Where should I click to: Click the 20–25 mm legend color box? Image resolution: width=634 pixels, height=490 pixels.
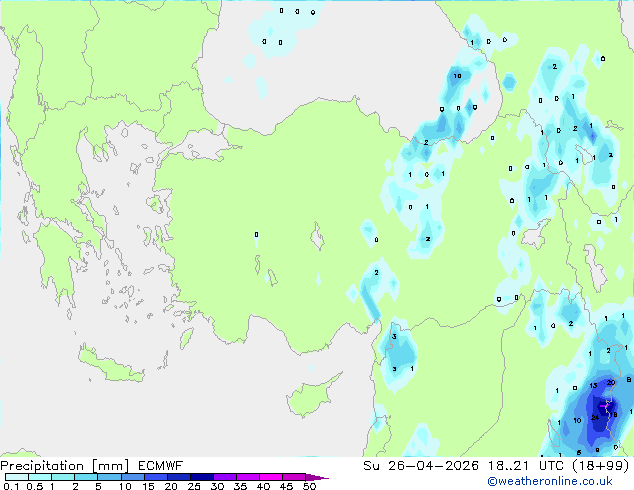coord(179,477)
